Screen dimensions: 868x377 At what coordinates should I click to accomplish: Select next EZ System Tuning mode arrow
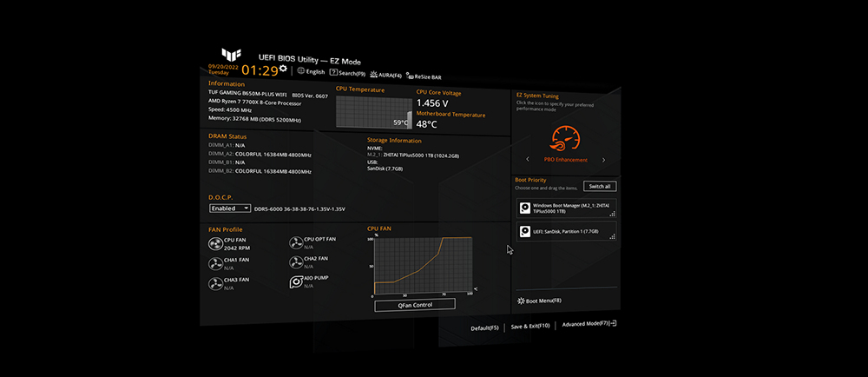603,160
